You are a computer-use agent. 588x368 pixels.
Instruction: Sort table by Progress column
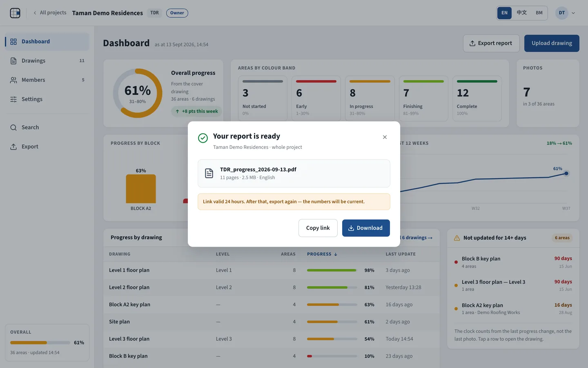pos(322,254)
